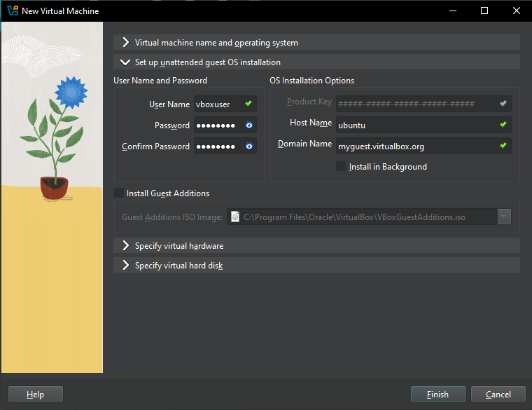This screenshot has width=532, height=410.
Task: Focus the Domain Name input field
Action: (x=415, y=146)
